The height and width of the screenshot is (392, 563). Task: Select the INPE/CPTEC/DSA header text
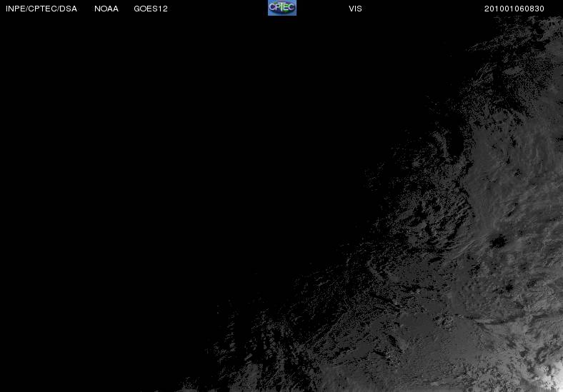coord(41,9)
